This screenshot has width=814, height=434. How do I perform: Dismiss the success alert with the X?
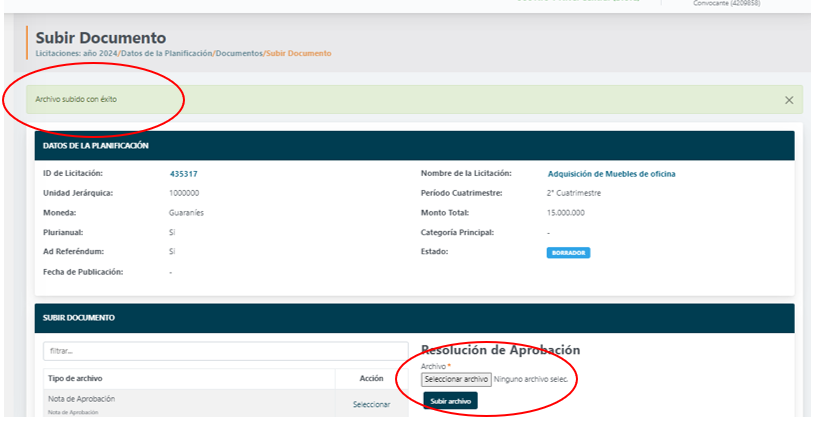pos(789,100)
